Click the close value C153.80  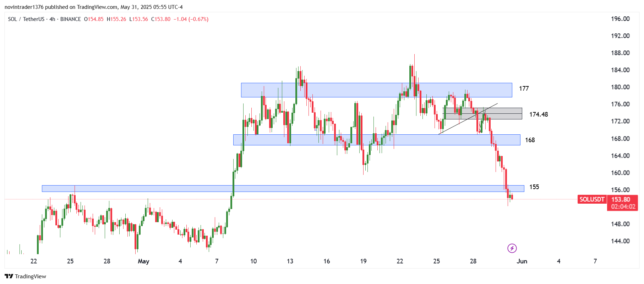coord(161,19)
